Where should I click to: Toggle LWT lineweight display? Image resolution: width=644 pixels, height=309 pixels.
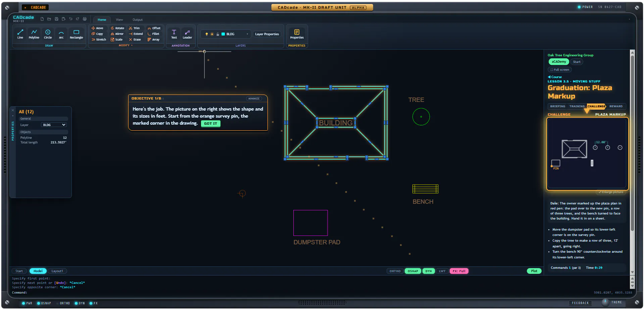click(x=442, y=271)
